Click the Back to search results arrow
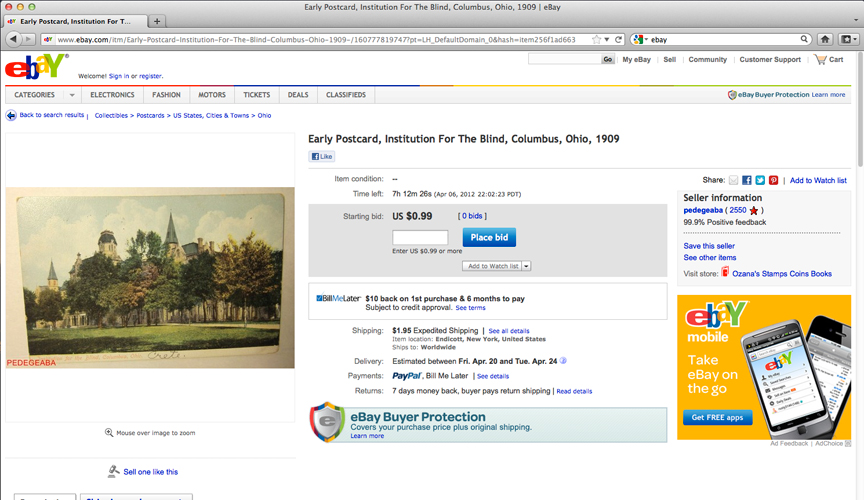The image size is (864, 500). 11,115
